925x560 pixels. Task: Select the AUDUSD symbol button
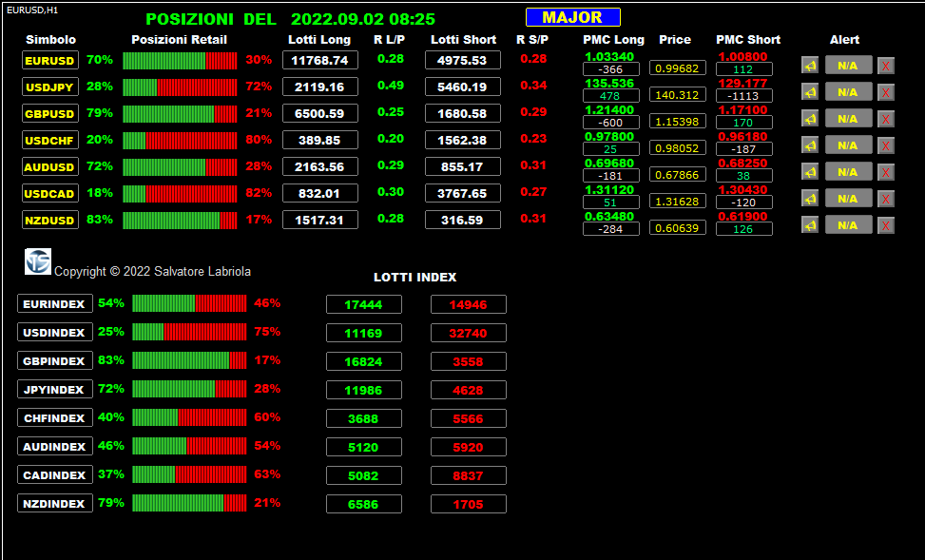pyautogui.click(x=50, y=166)
